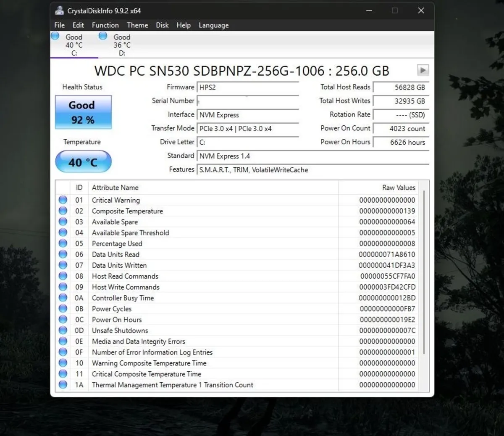Click Power On Hours value 6626 hours
The image size is (504, 436).
pos(401,142)
